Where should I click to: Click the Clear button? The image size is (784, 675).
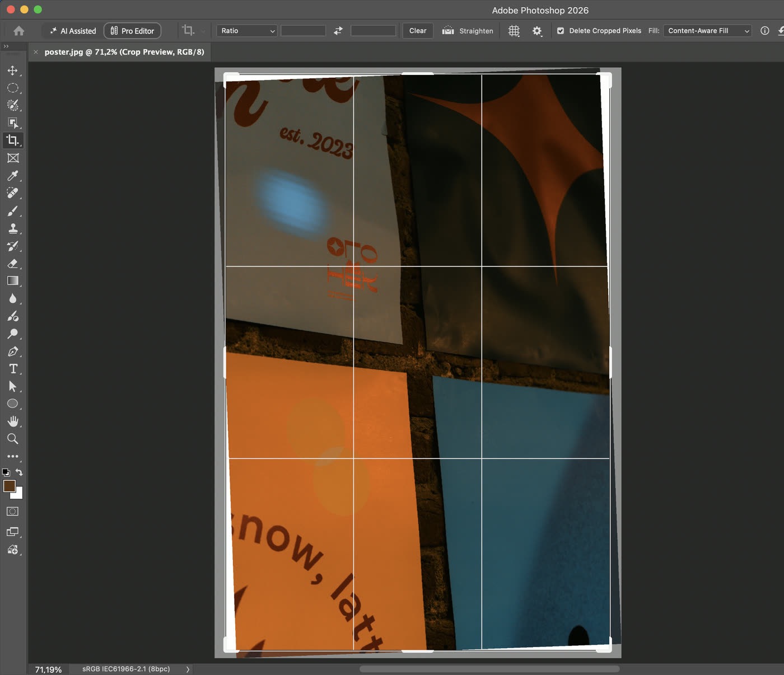tap(418, 31)
